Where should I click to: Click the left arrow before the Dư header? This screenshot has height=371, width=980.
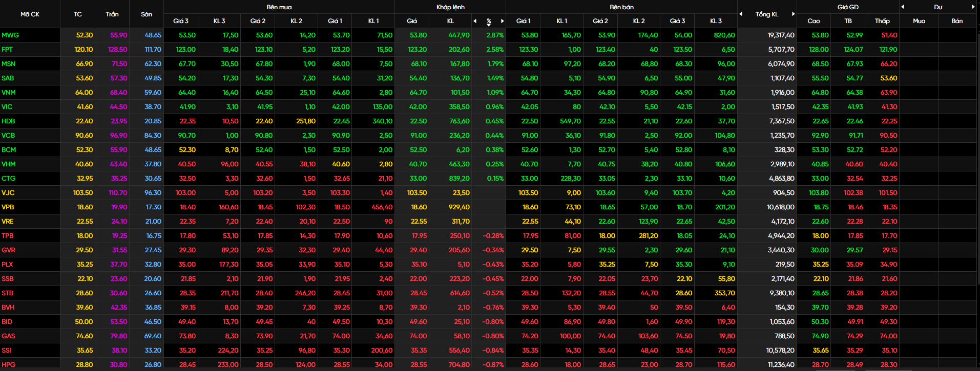point(903,7)
